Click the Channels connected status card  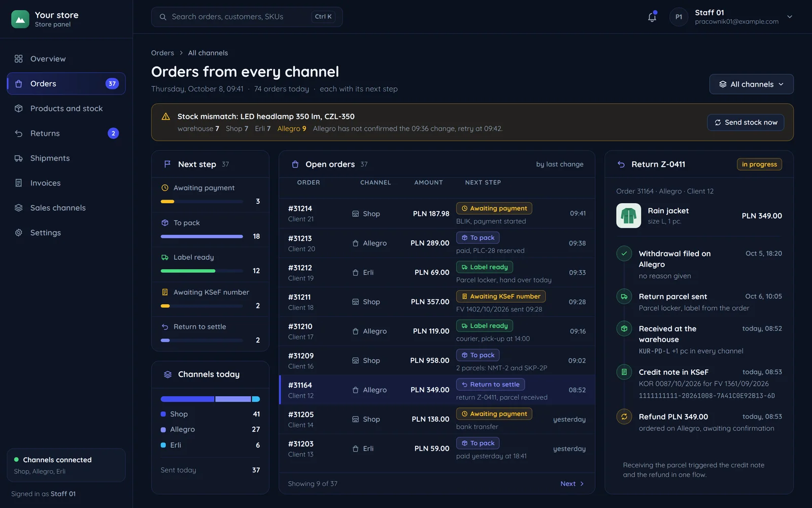point(66,465)
